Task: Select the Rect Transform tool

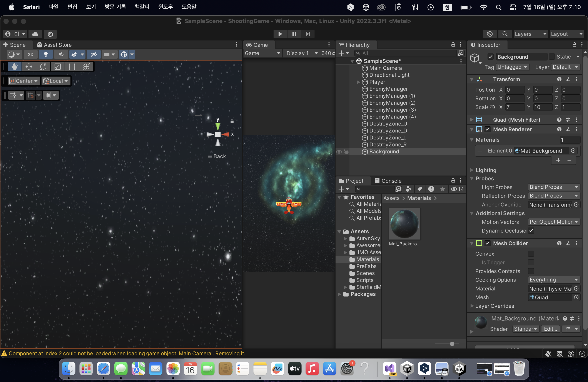Action: click(x=72, y=67)
